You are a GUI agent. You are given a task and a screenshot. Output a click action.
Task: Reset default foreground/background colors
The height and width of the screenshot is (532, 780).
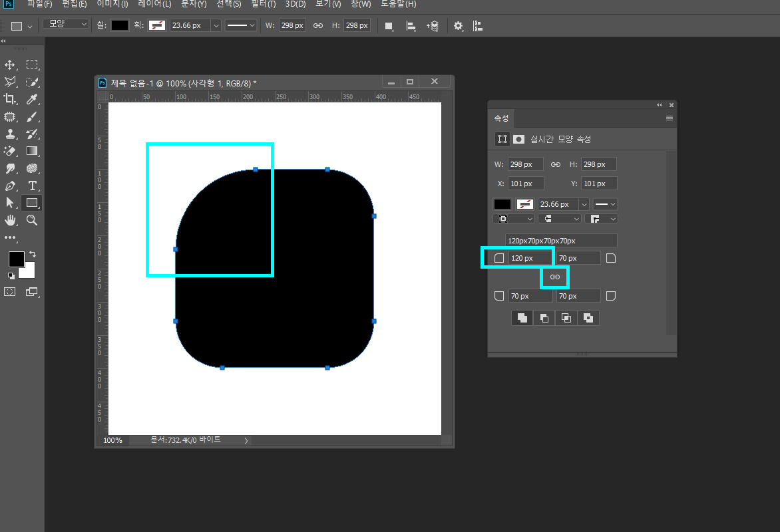(11, 275)
